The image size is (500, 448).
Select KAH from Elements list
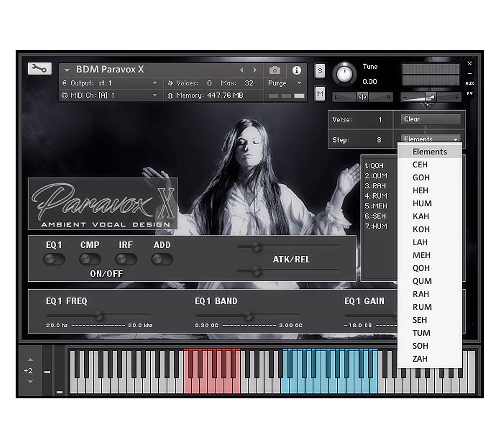tap(421, 216)
